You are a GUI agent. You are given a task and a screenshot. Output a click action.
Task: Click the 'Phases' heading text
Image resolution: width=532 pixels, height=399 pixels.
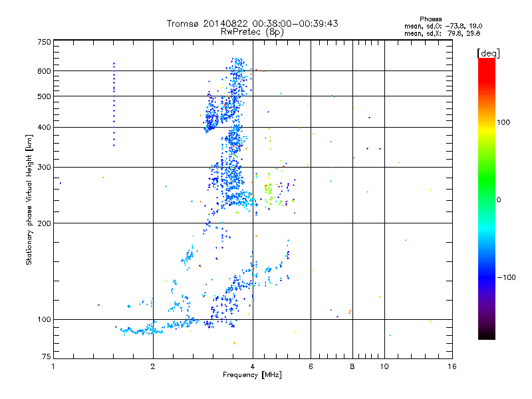coord(430,19)
